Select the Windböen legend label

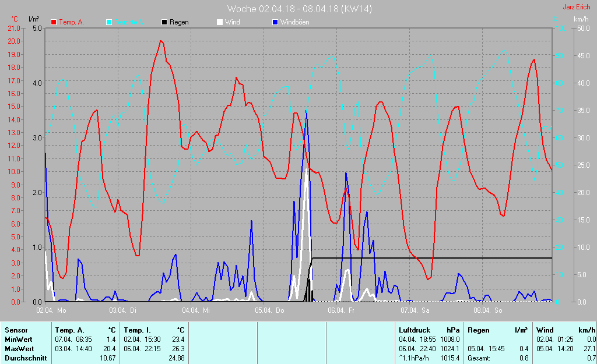(x=294, y=22)
